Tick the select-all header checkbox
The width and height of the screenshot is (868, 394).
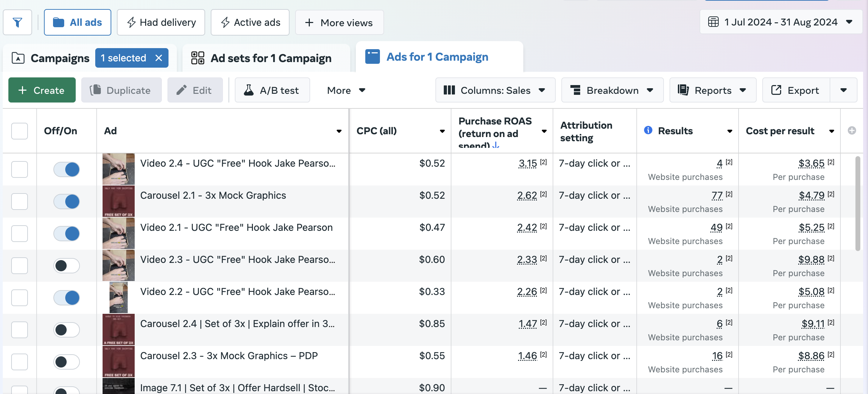20,131
